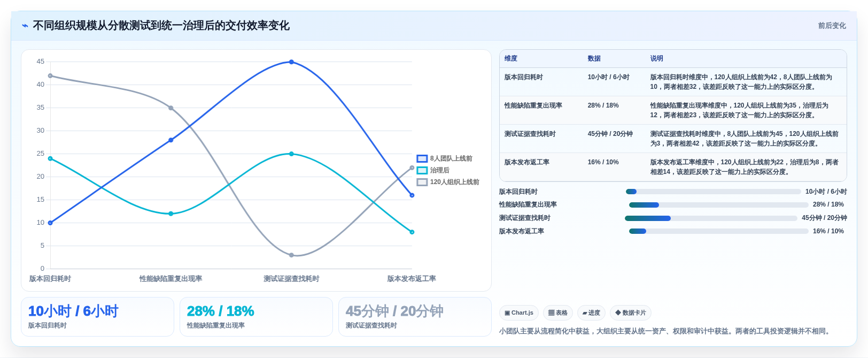Image resolution: width=868 pixels, height=358 pixels.
Task: Toggle the 120人组织上线前 legend swatch
Action: click(x=422, y=182)
